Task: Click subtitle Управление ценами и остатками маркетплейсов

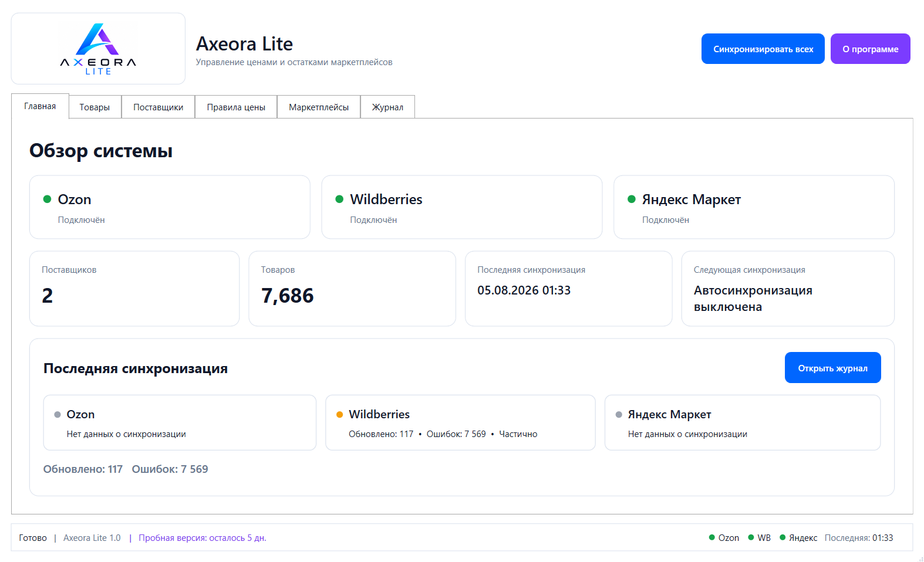Action: 294,62
